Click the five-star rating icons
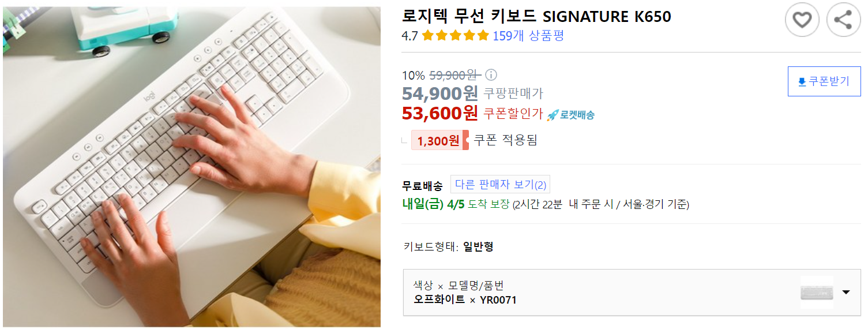This screenshot has height=329, width=868. [456, 36]
